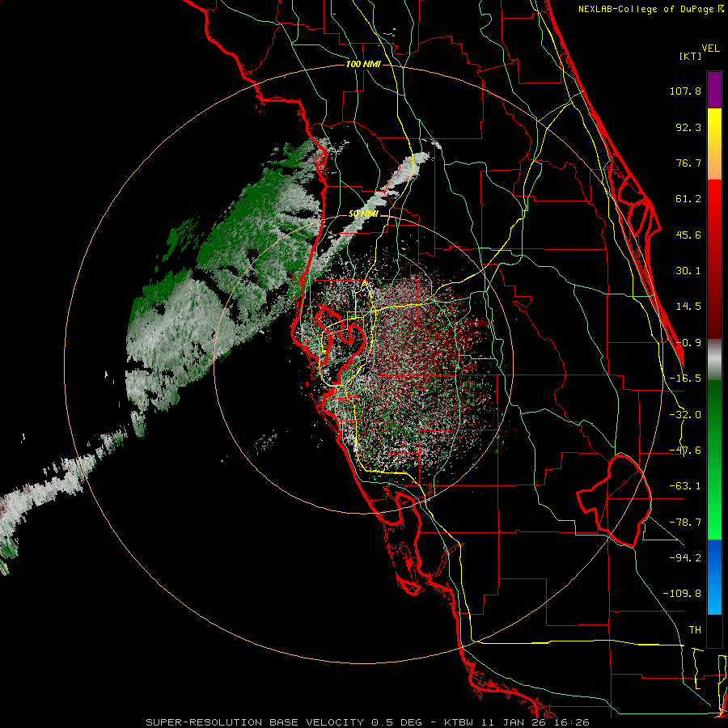Click the bright red segment of the color bar
This screenshot has width=728, height=728.
coord(714,260)
